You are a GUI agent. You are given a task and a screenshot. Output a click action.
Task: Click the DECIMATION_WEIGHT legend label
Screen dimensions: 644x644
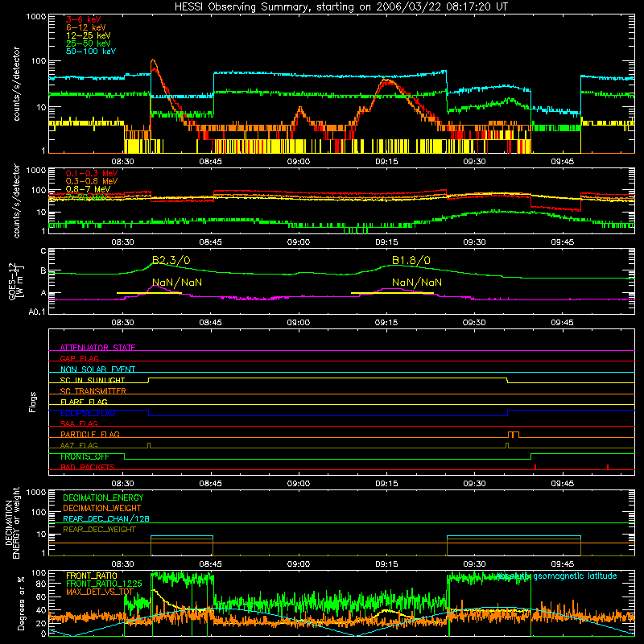pos(102,508)
